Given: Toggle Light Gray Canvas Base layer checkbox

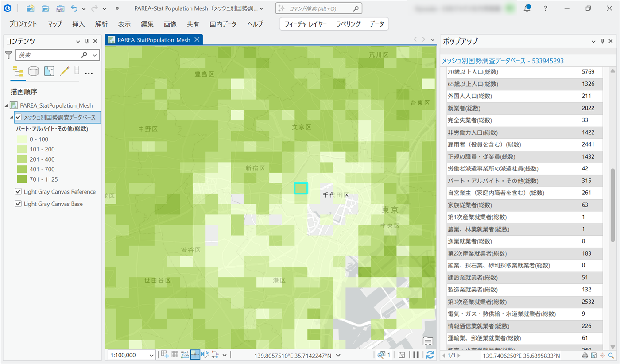Looking at the screenshot, I should point(19,204).
